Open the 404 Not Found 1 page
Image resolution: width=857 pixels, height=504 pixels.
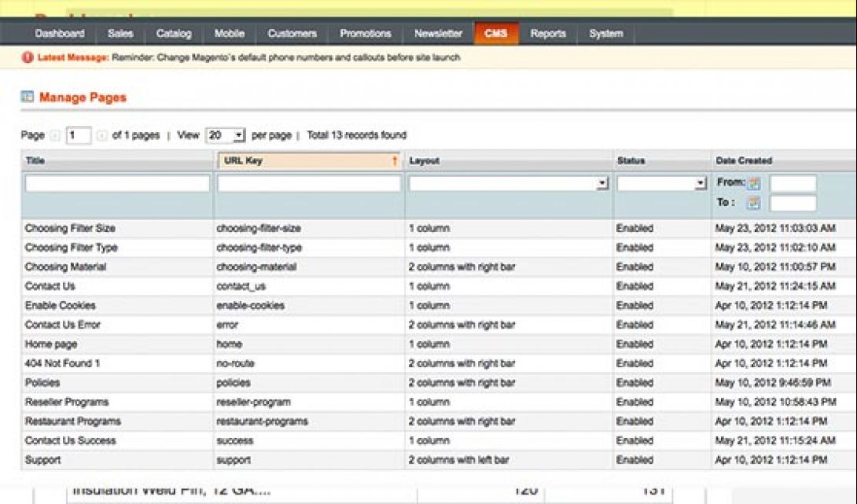62,363
